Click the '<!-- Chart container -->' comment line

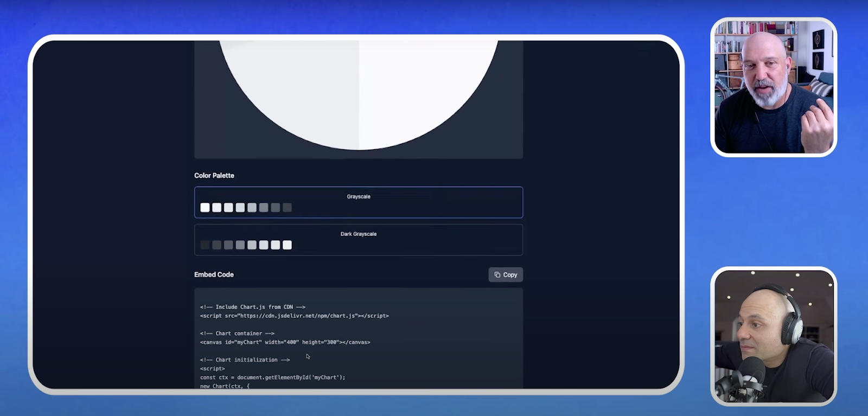tap(237, 334)
